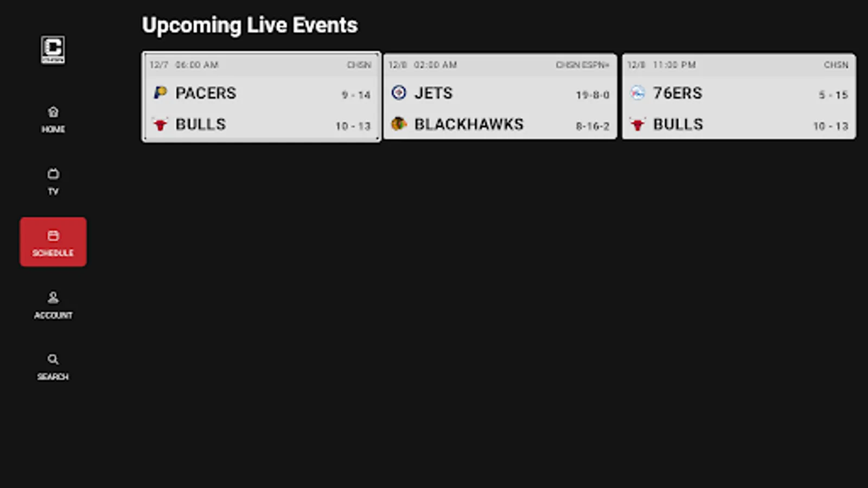868x488 pixels.
Task: Click the 76ERS team name
Action: [x=678, y=93]
